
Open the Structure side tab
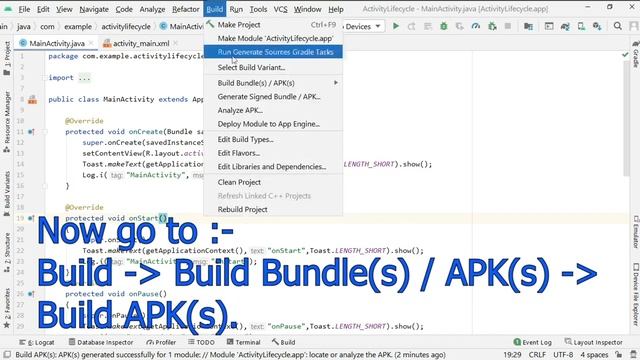click(7, 253)
